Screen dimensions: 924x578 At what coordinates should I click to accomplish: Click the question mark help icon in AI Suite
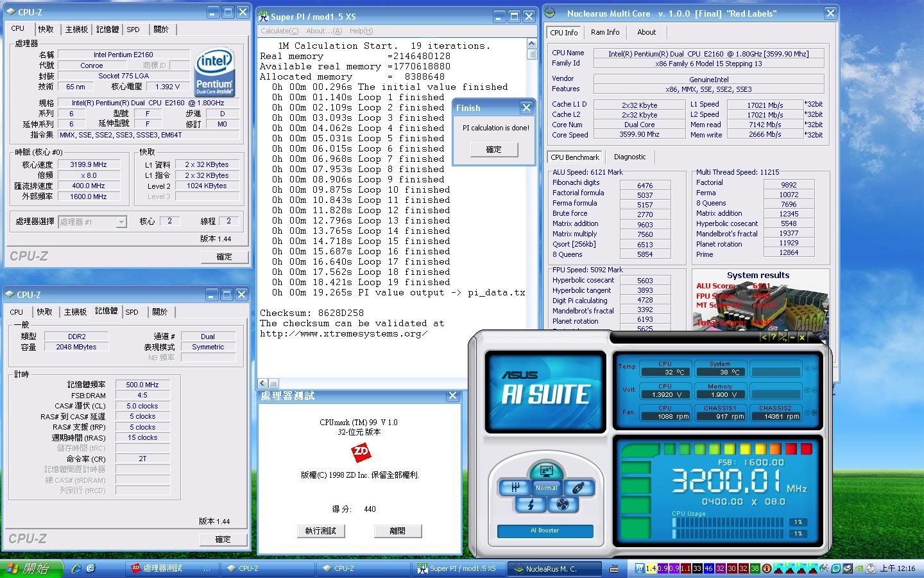coord(773,337)
